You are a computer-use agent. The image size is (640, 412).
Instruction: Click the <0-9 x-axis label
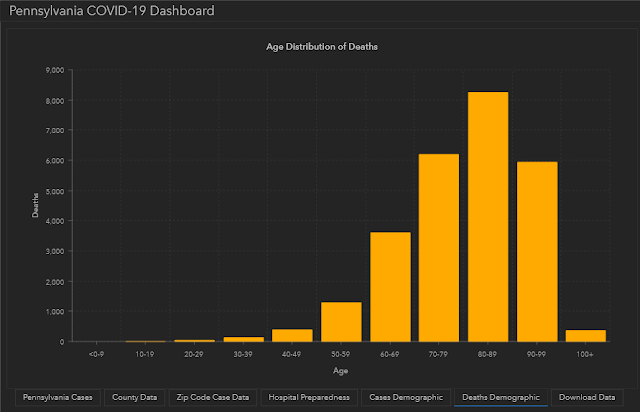coord(96,354)
